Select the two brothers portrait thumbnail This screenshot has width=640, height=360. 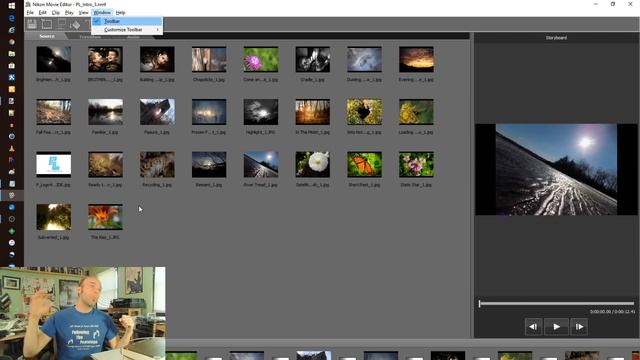(x=105, y=59)
